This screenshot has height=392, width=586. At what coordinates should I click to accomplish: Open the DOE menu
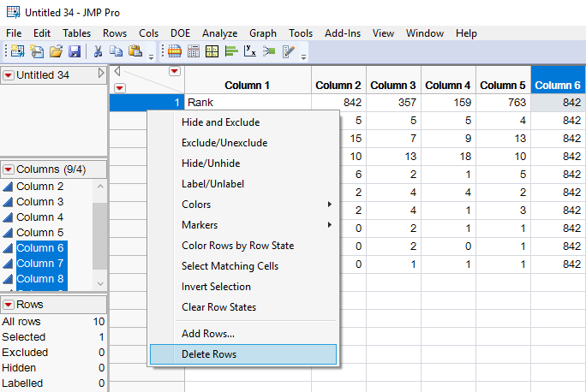pyautogui.click(x=181, y=33)
